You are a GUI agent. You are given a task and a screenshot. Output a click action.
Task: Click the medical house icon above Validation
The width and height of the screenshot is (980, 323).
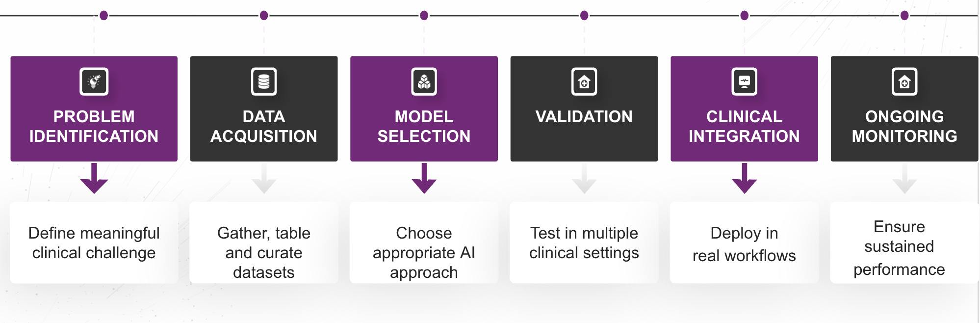(584, 81)
